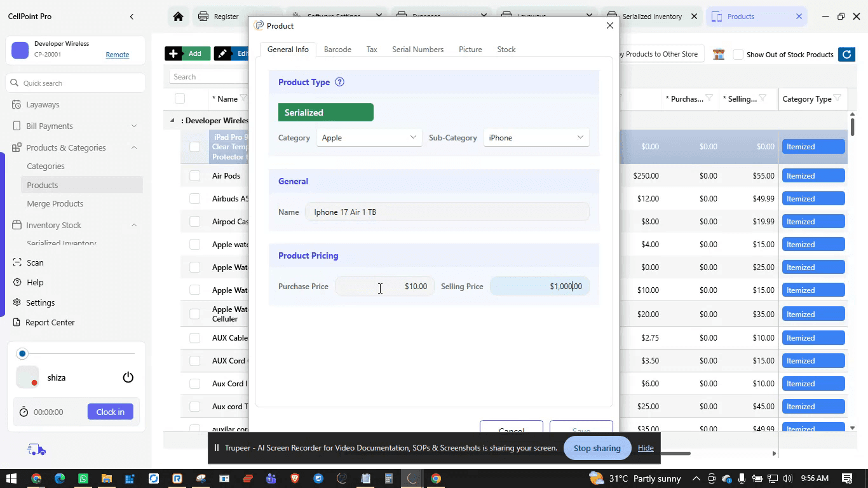
Task: Expand the Bill Payments menu chevron
Action: tap(134, 126)
